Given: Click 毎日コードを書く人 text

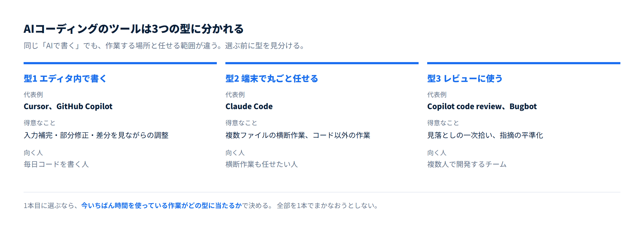Looking at the screenshot, I should coord(56,164).
